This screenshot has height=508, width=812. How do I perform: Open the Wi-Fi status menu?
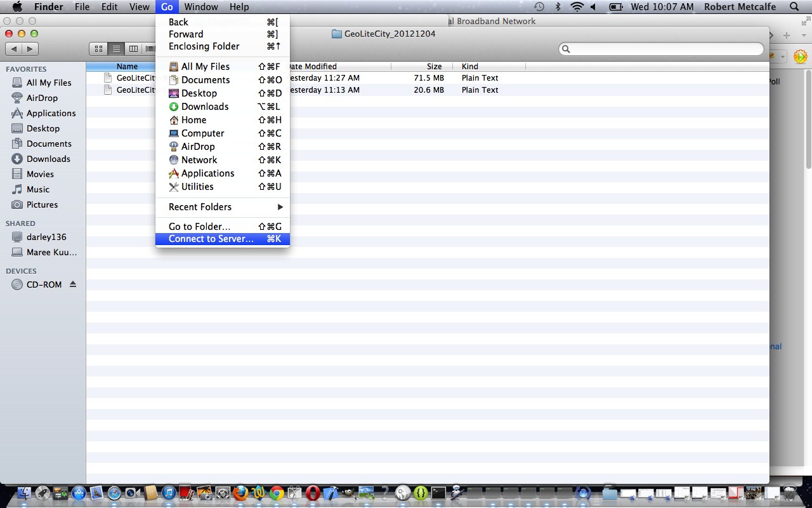pos(577,7)
